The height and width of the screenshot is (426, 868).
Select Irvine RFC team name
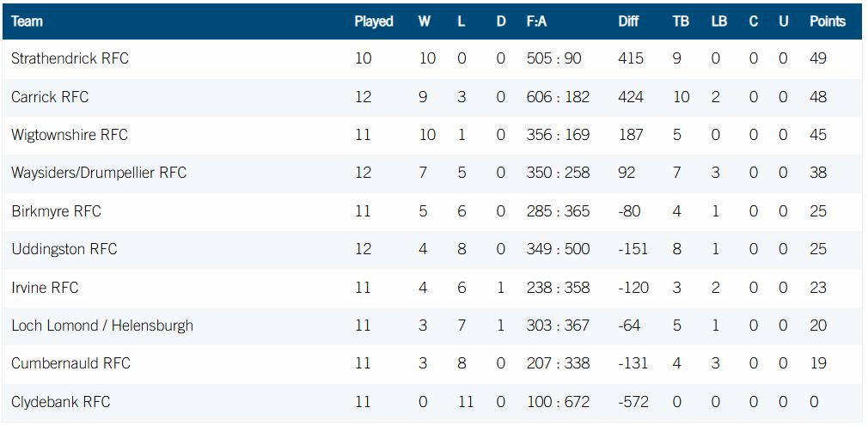[x=45, y=288]
